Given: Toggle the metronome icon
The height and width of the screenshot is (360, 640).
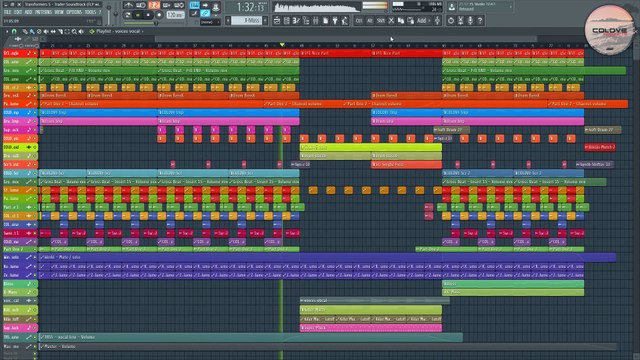Looking at the screenshot, I should 128,5.
